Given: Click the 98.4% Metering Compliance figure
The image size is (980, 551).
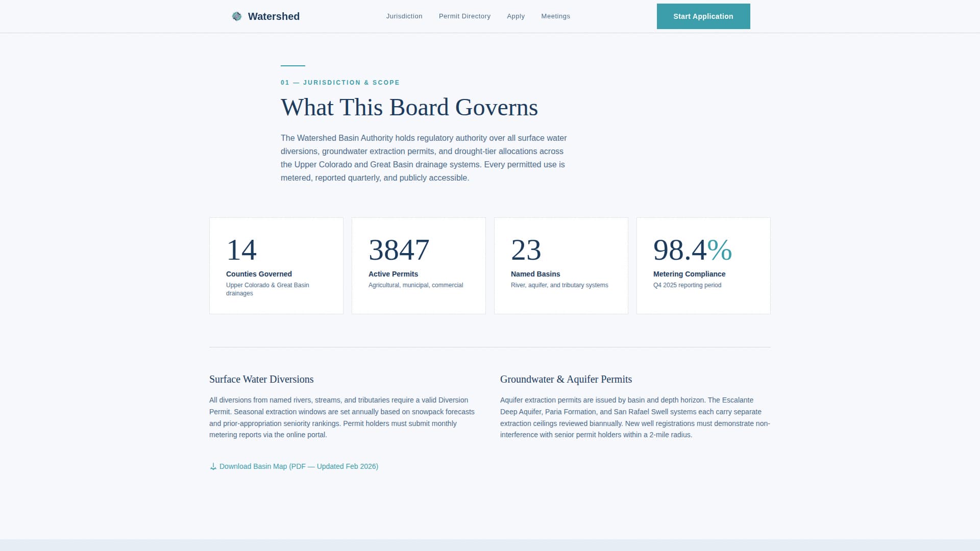Looking at the screenshot, I should click(x=693, y=250).
